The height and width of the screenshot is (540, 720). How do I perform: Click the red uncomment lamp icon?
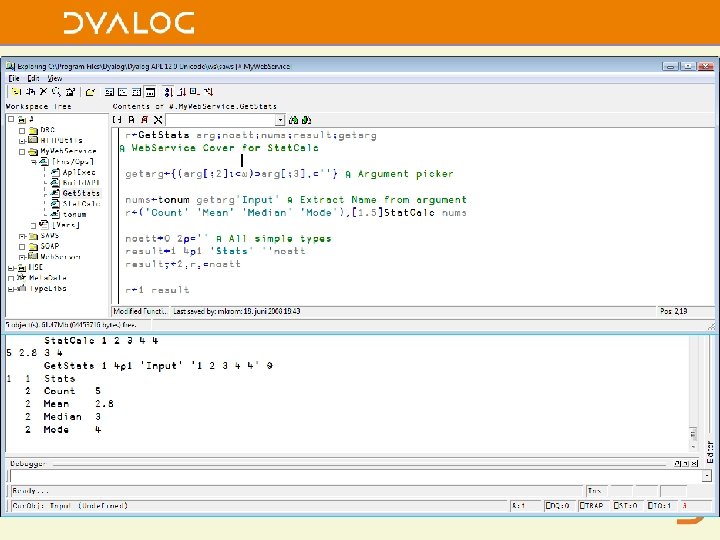[x=145, y=120]
